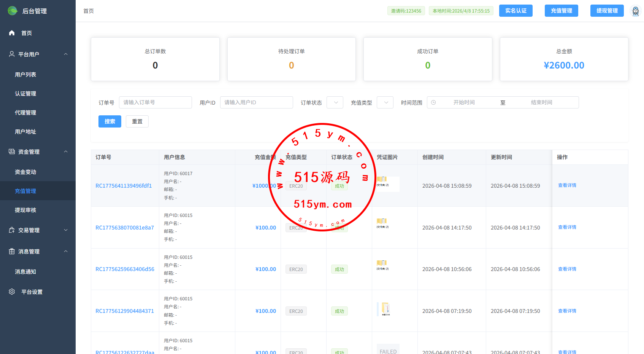The height and width of the screenshot is (354, 644).
Task: Open the order status dropdown
Action: [335, 102]
